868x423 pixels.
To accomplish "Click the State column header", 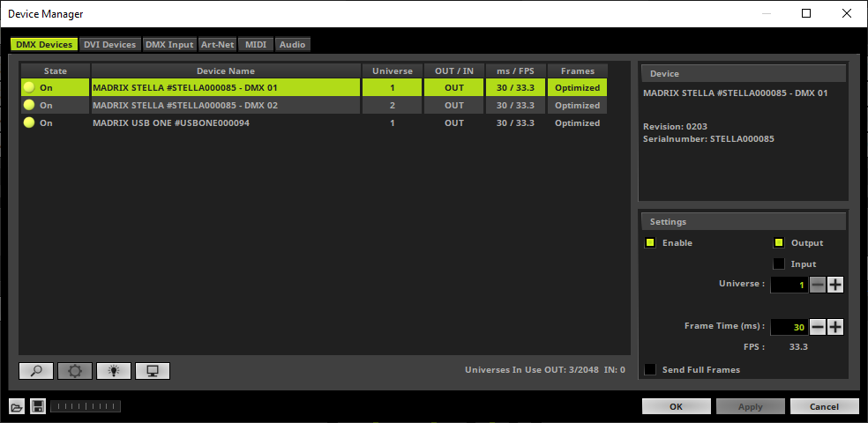I will (x=56, y=70).
